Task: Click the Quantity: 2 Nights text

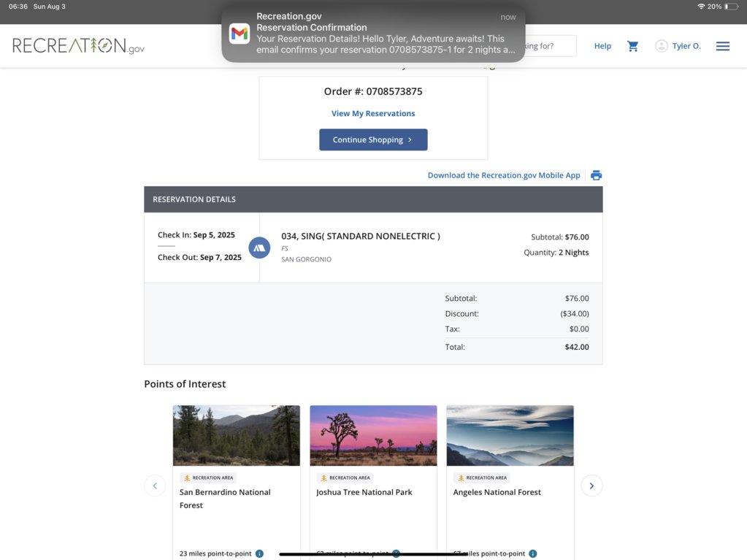Action: tap(556, 253)
